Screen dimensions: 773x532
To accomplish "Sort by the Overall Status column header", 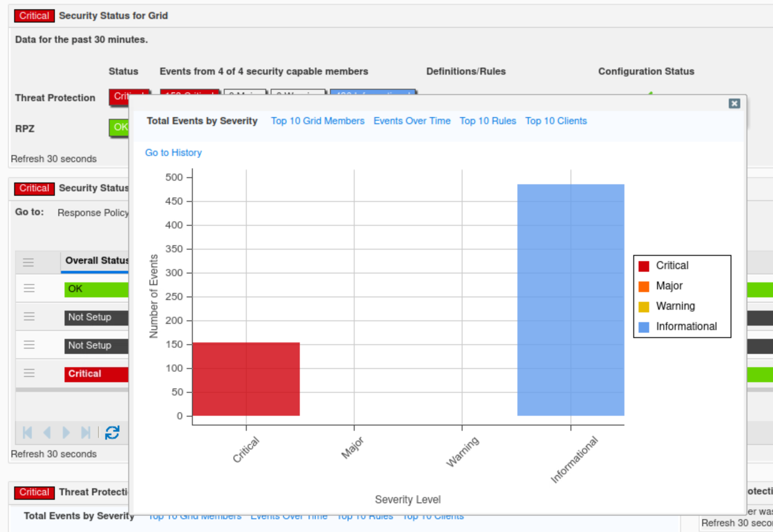I will click(x=96, y=261).
